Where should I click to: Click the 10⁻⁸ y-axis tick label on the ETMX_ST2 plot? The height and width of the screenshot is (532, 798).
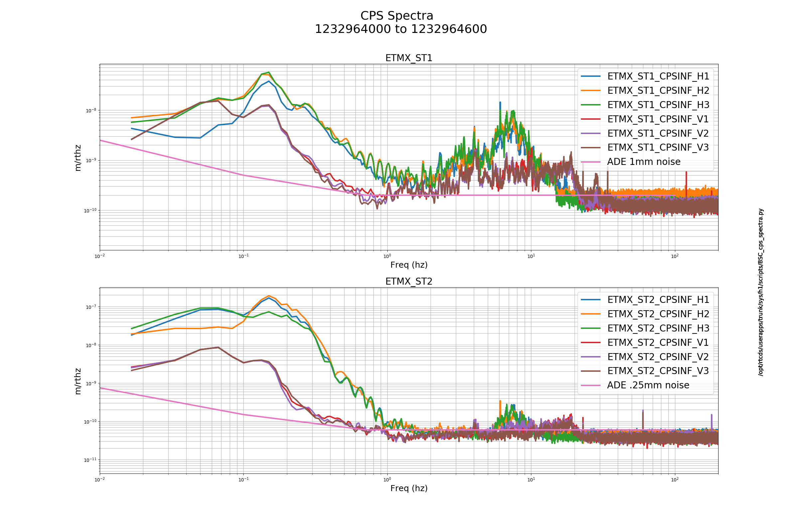90,345
